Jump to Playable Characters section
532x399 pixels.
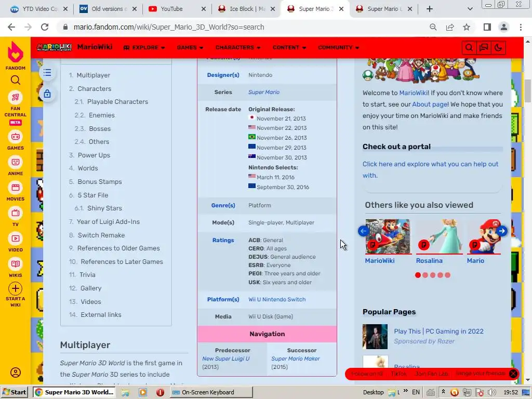point(117,102)
